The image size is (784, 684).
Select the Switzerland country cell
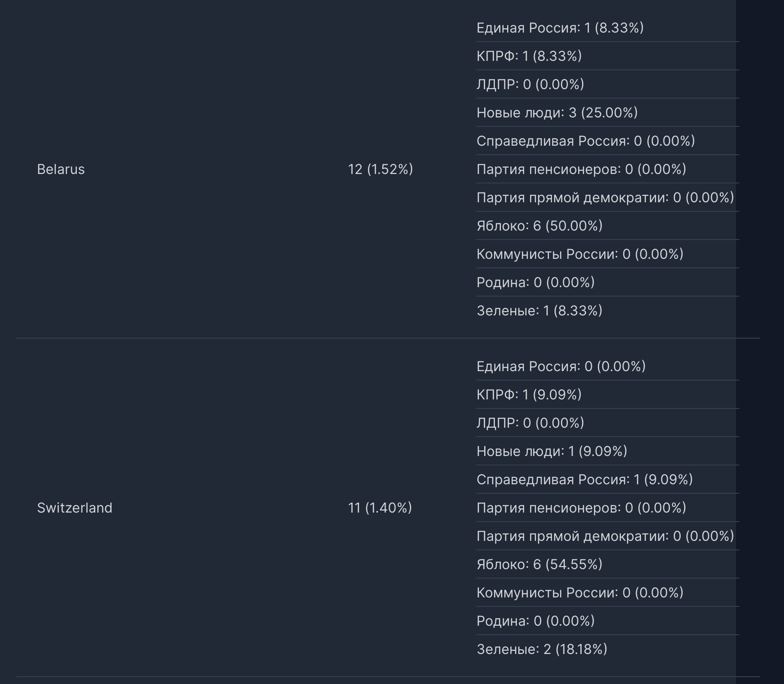(75, 508)
